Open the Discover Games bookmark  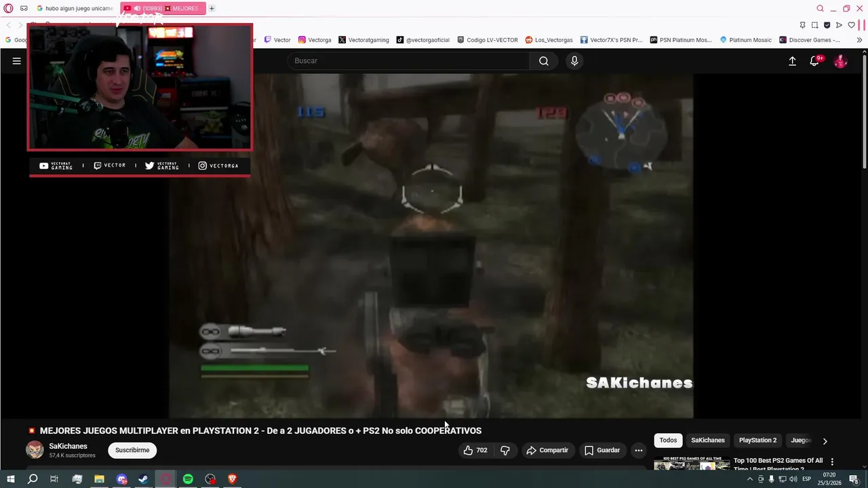pos(809,40)
